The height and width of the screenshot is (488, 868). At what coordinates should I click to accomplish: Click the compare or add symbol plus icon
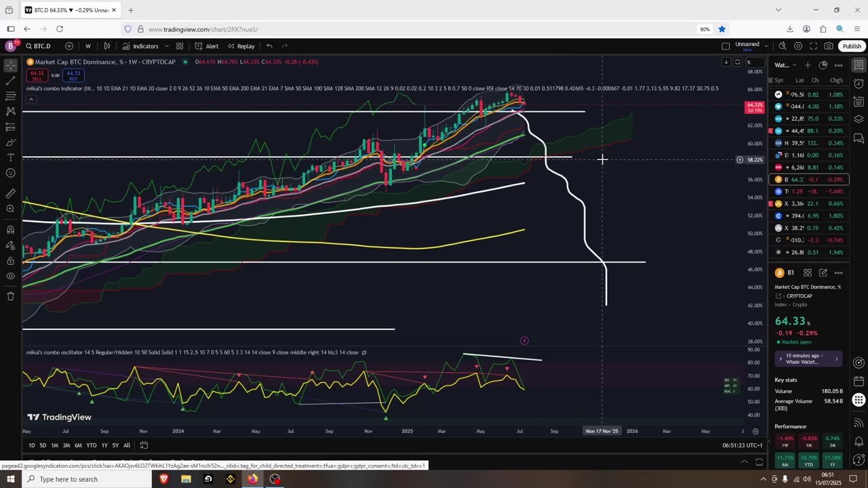[x=69, y=46]
